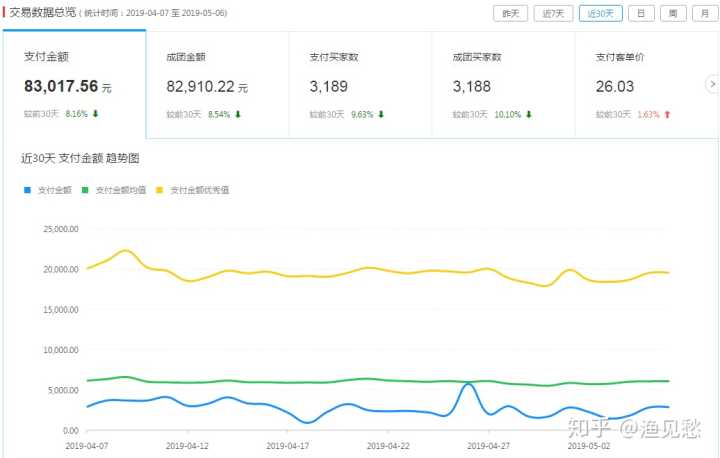Open the 支付买家数 metric card

click(x=360, y=84)
